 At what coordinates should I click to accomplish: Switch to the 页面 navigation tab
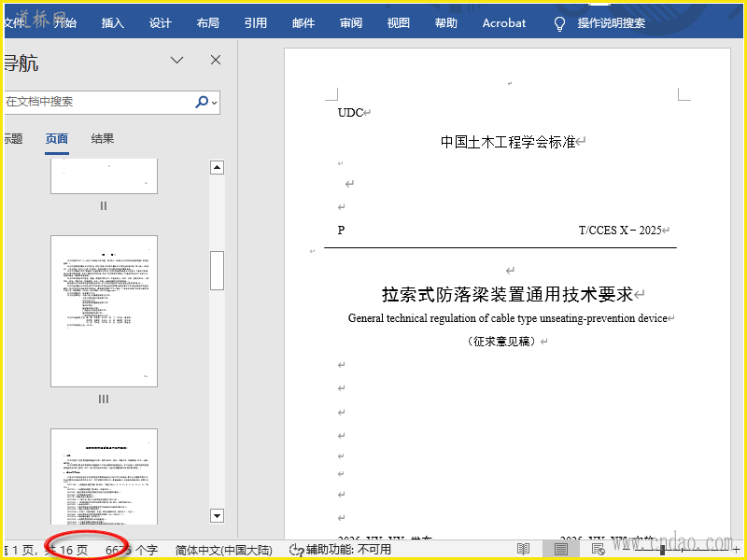57,138
